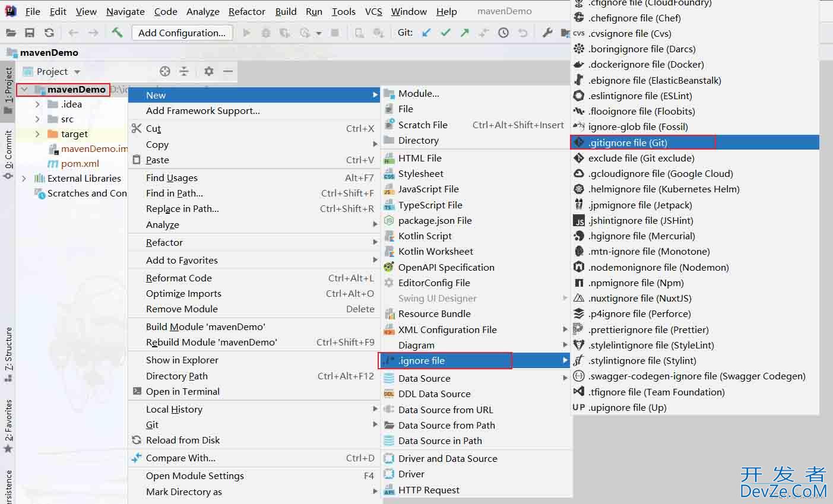This screenshot has height=504, width=833.
Task: Click the Git Rollback undo icon
Action: point(522,33)
